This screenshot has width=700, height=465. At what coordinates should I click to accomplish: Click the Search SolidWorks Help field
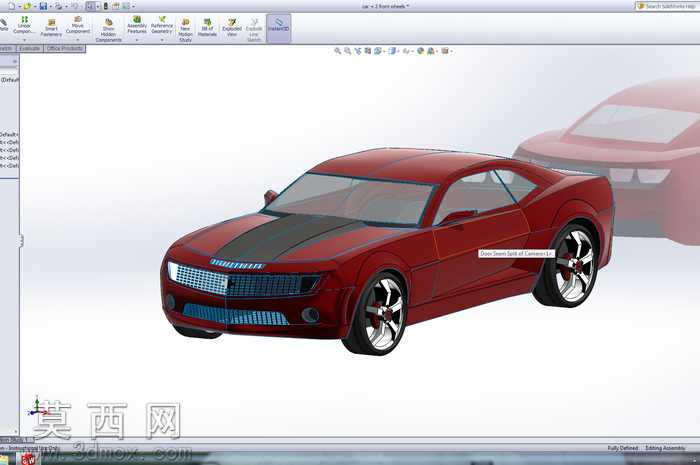[x=667, y=6]
